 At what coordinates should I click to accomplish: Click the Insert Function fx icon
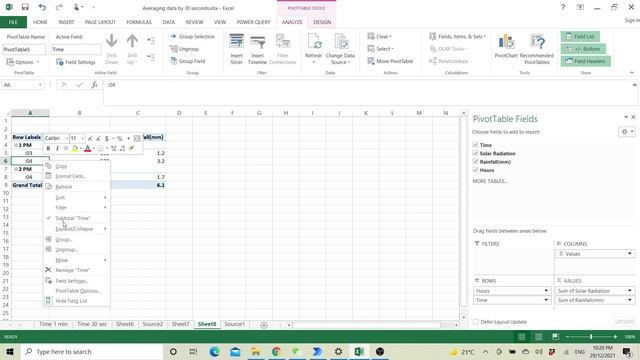[94, 85]
